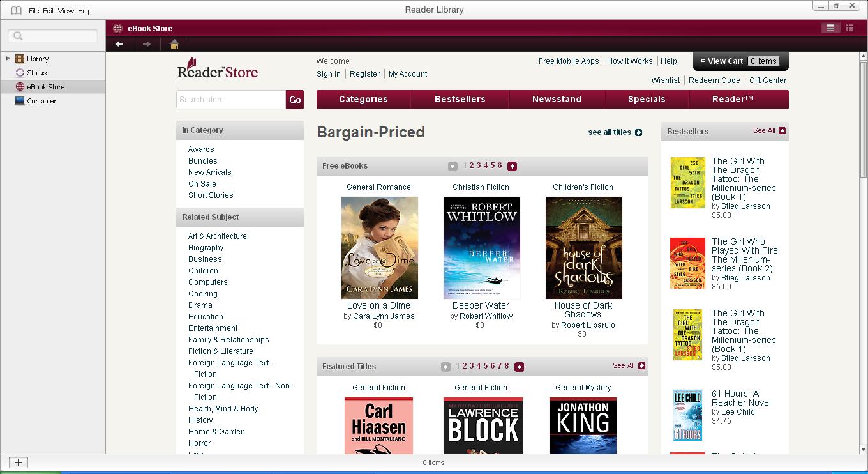Open the Deeper Water book cover
The width and height of the screenshot is (868, 474).
482,248
